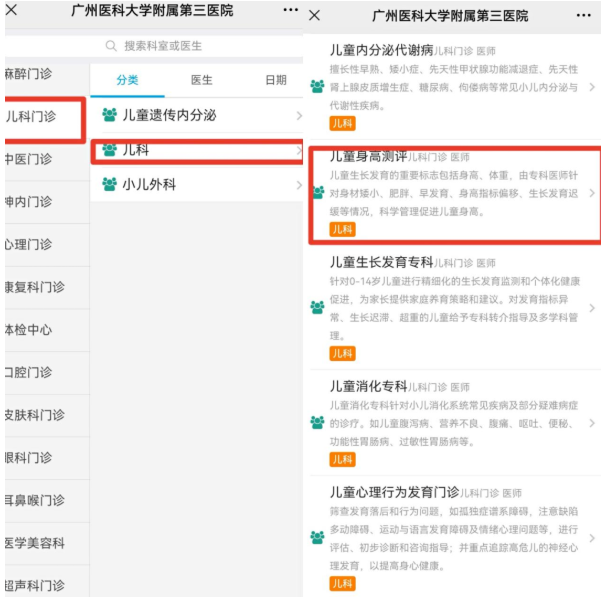This screenshot has width=614, height=610.
Task: Open the 儿科 category row text
Action: pyautogui.click(x=135, y=150)
